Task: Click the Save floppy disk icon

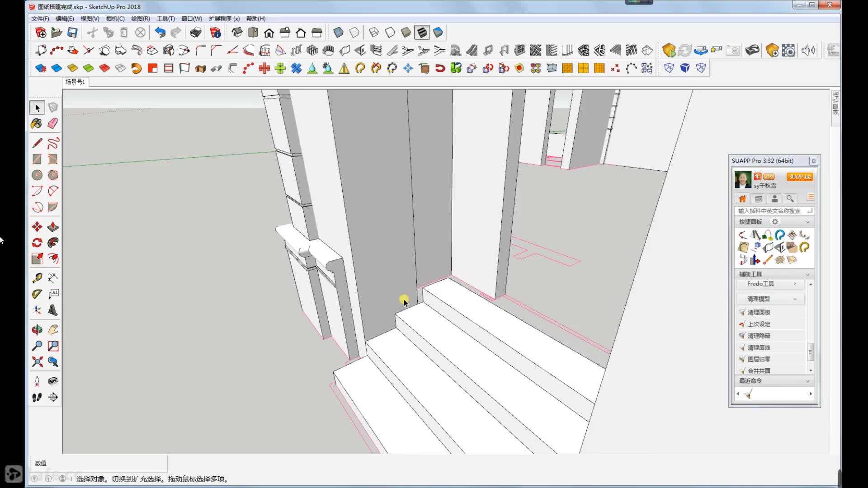Action: point(72,33)
